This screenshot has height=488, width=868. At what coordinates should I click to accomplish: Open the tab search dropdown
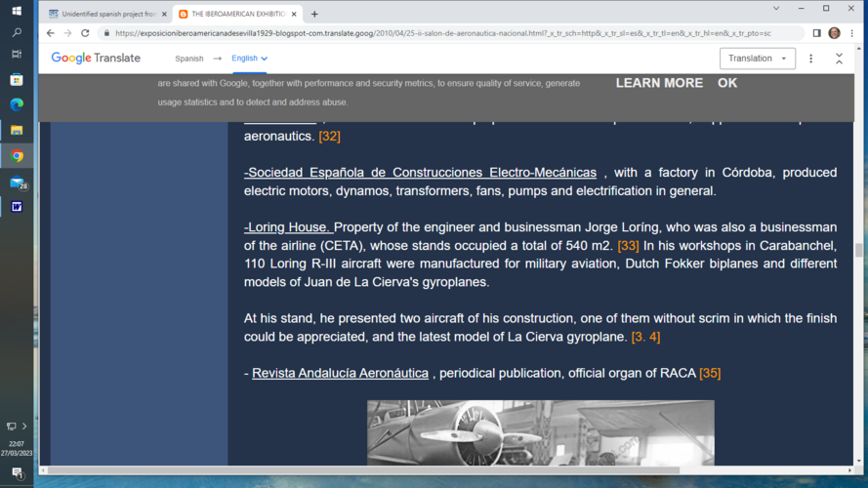tap(776, 9)
